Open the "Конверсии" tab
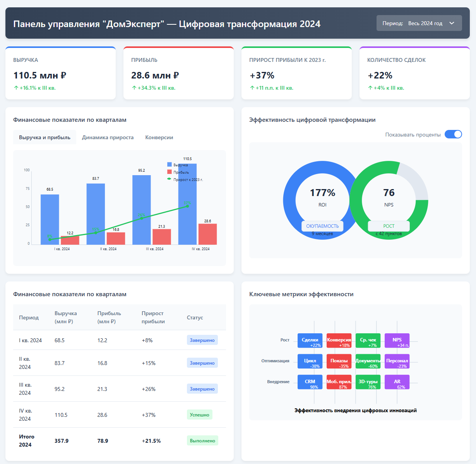Viewport: 476px width, 464px height. pos(159,137)
